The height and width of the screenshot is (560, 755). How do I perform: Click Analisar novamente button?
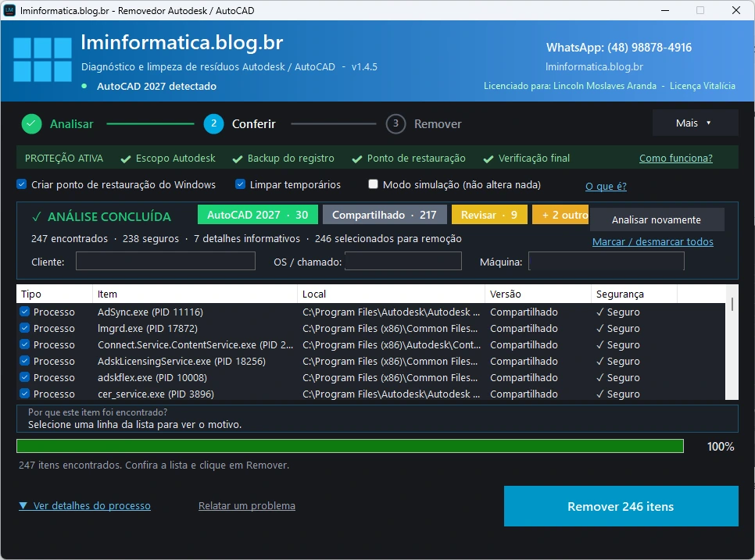pos(657,220)
